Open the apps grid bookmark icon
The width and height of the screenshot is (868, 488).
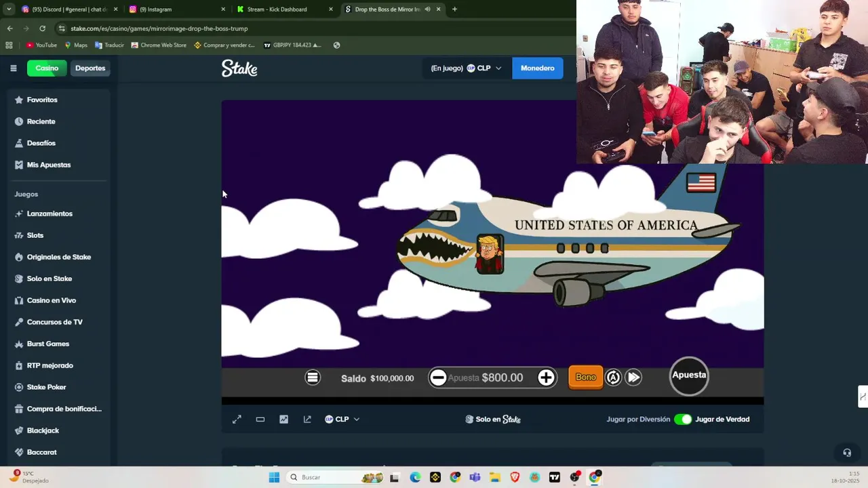click(9, 45)
